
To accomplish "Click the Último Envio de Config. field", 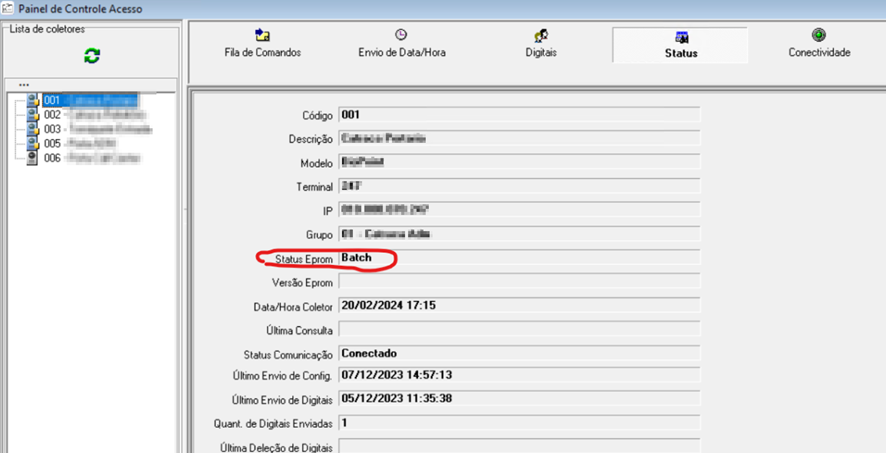I will tap(518, 376).
